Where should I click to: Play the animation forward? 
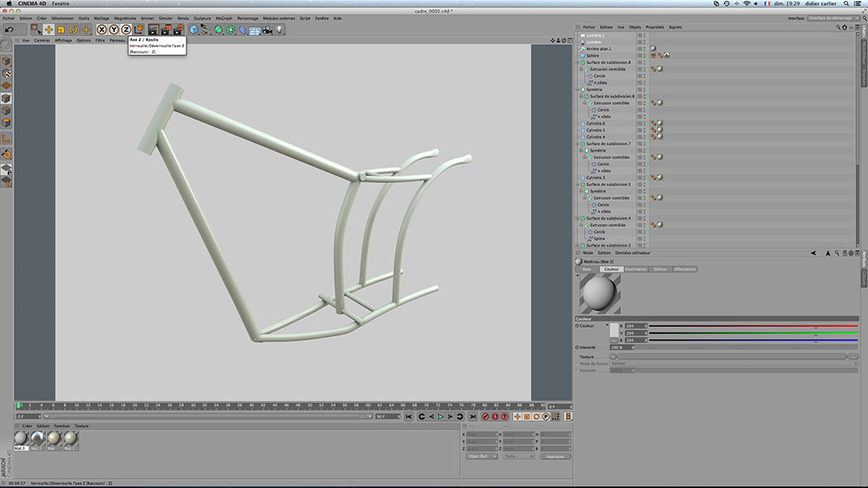click(441, 417)
